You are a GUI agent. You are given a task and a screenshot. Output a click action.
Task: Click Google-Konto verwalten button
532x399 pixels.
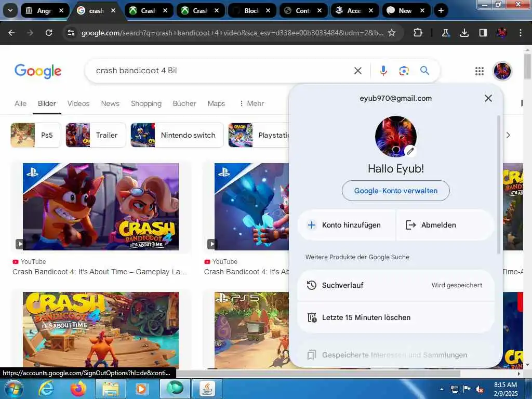[x=395, y=191]
